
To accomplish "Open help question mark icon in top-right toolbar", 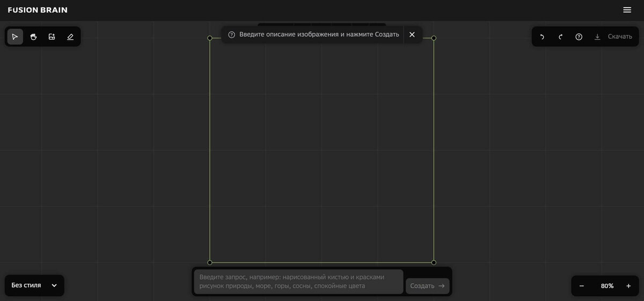I will [x=579, y=37].
